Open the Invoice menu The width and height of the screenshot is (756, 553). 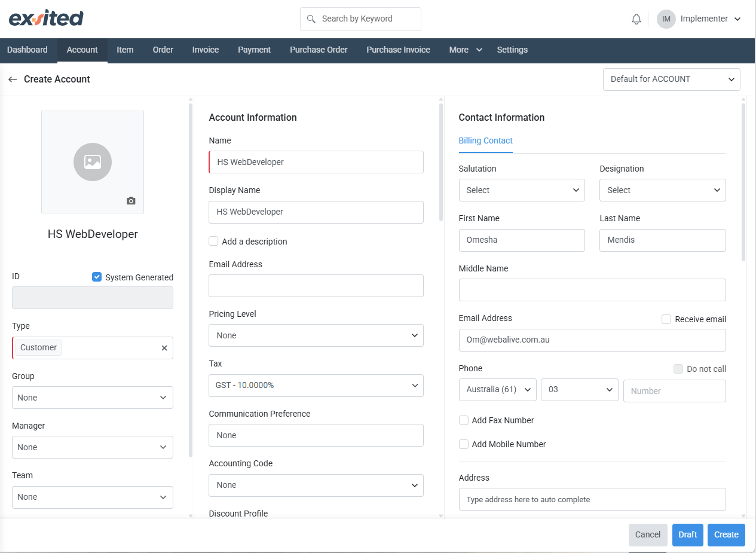tap(206, 50)
